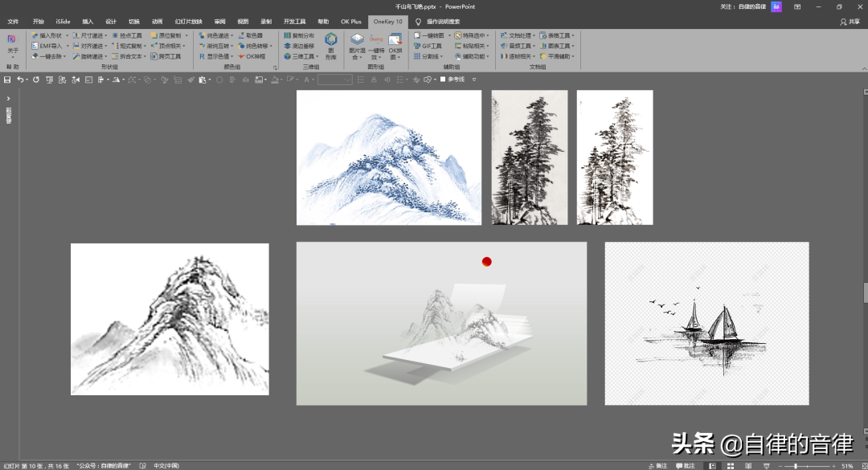
Task: Open the 图形库 shape library
Action: tap(330, 45)
